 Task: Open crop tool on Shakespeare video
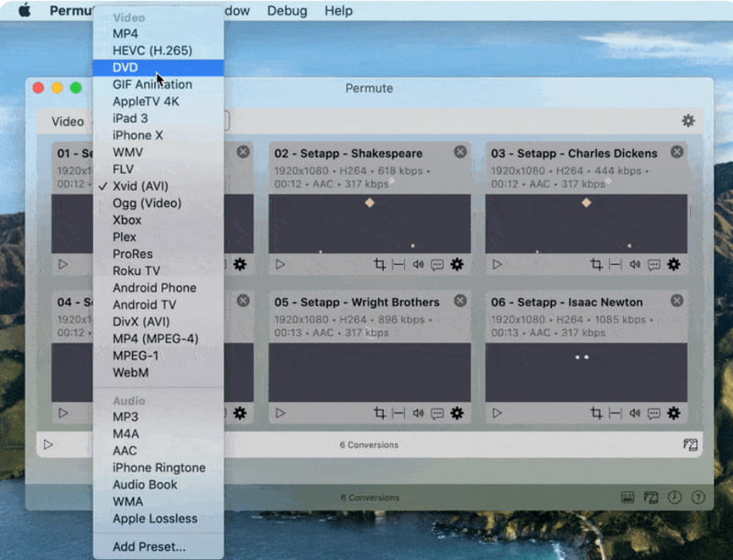379,264
